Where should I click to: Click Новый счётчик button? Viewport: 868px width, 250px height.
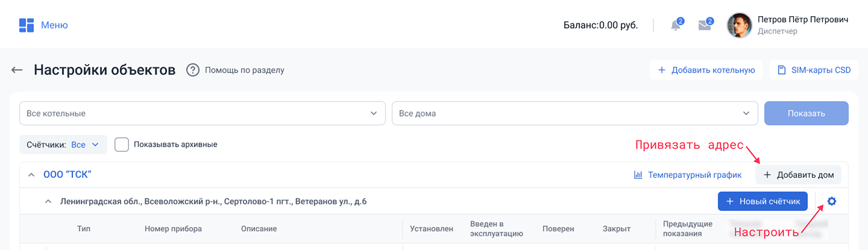[763, 201]
